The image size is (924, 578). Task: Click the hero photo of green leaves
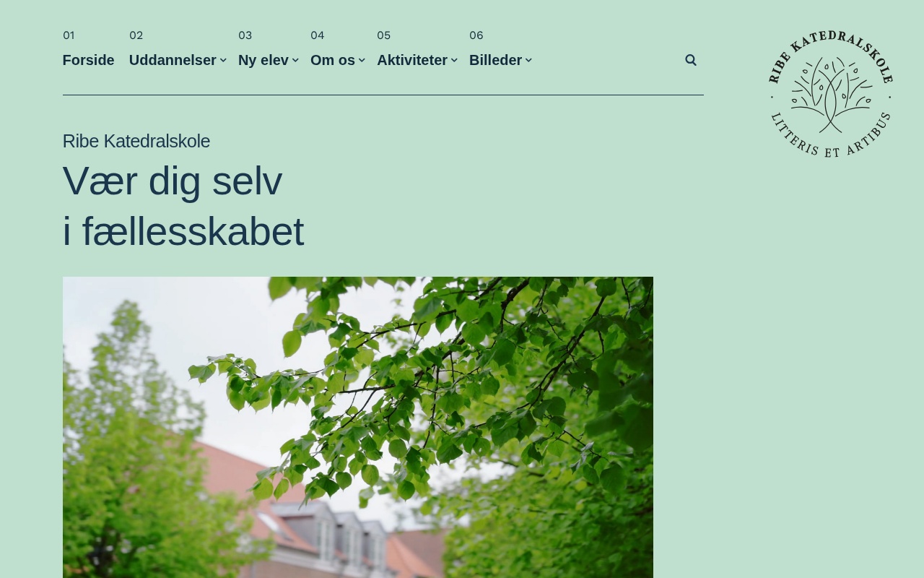point(358,427)
